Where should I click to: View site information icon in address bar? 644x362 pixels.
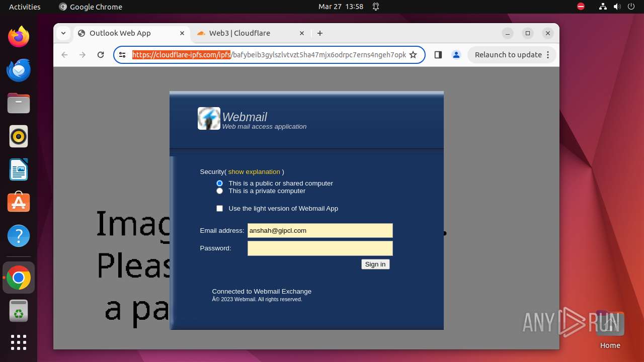(x=122, y=55)
